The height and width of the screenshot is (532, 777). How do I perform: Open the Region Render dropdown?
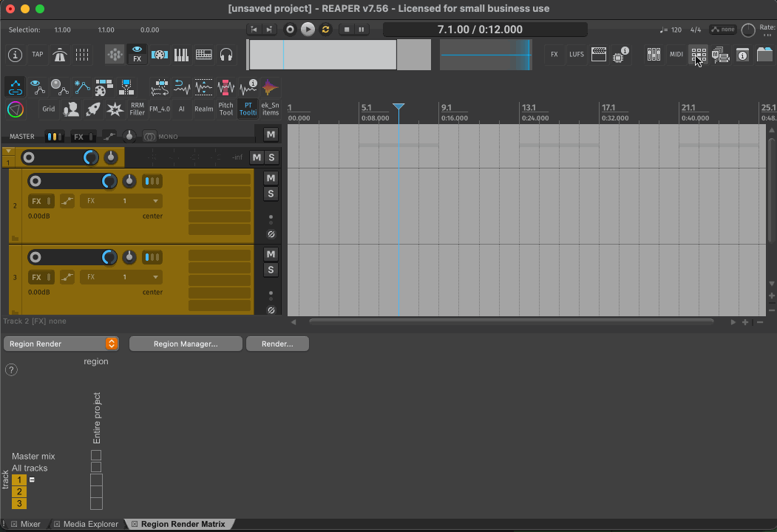61,344
